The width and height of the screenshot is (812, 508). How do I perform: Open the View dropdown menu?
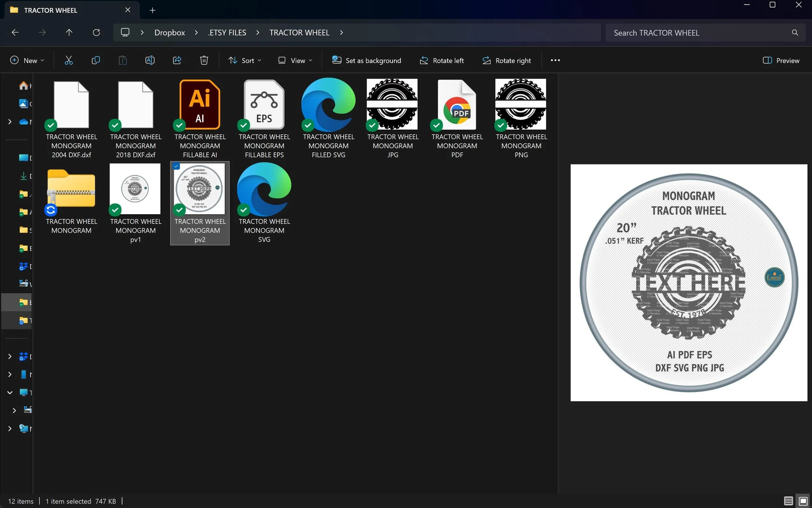coord(295,60)
